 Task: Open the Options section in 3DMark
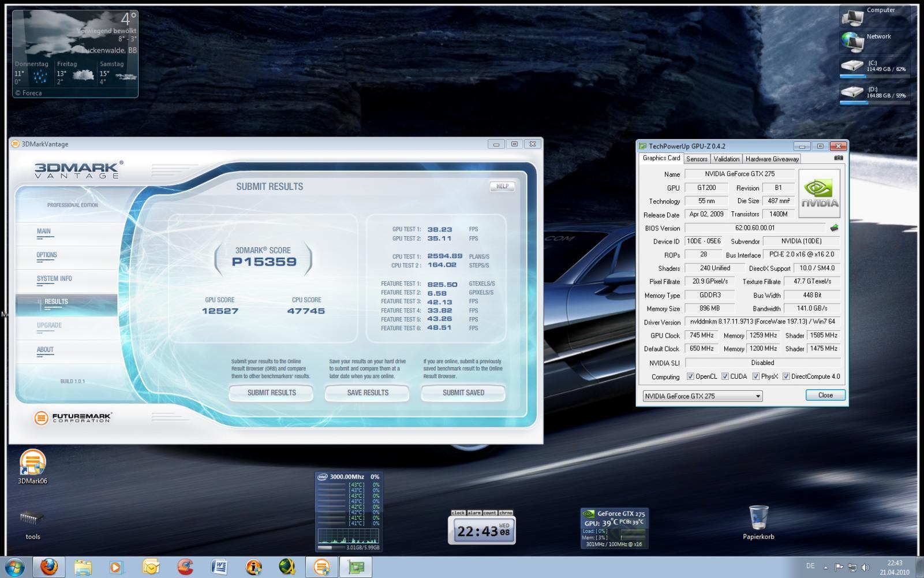coord(47,255)
